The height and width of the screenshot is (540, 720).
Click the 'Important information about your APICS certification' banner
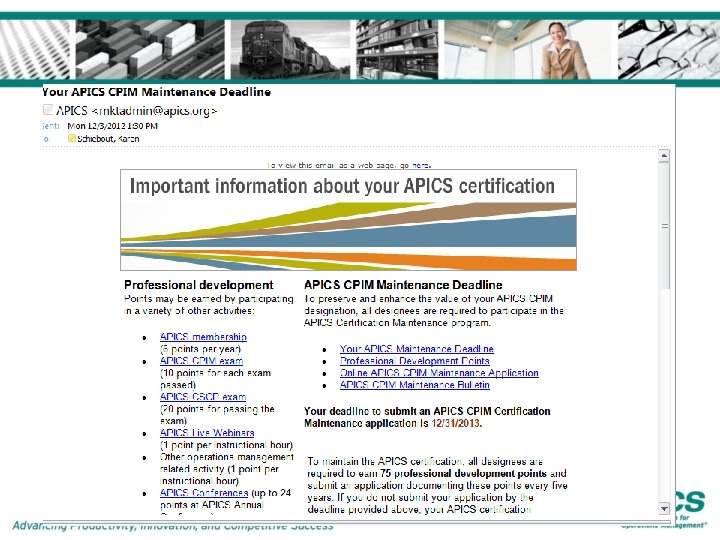(349, 219)
